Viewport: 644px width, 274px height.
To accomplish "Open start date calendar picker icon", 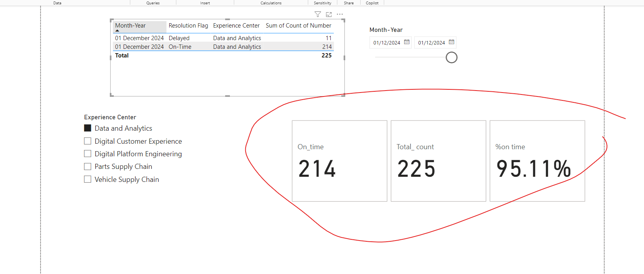I will pos(407,42).
